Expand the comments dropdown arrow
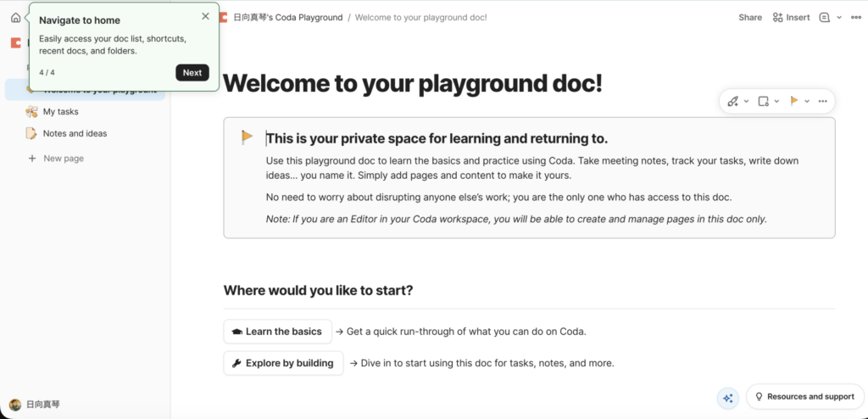Viewport: 868px width, 419px height. point(839,17)
